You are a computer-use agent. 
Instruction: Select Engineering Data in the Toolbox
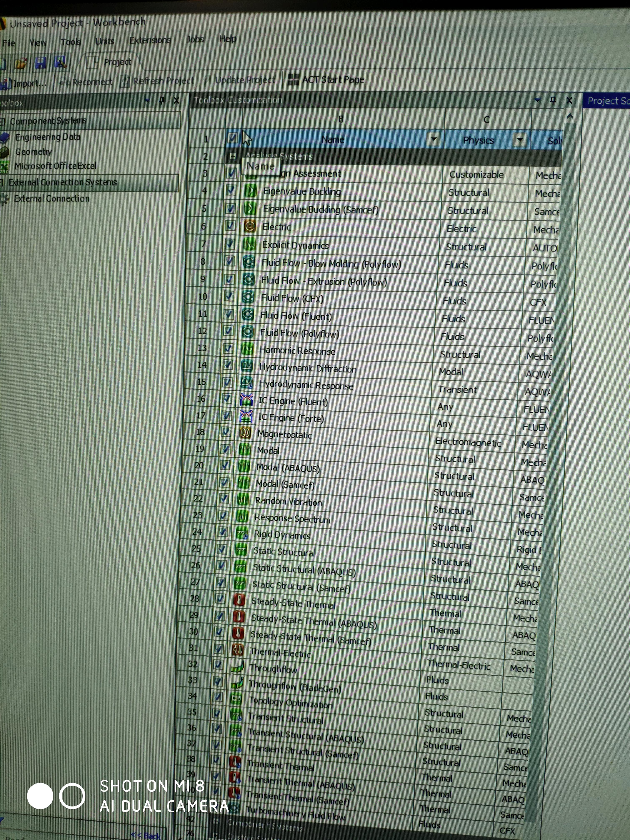pyautogui.click(x=47, y=137)
